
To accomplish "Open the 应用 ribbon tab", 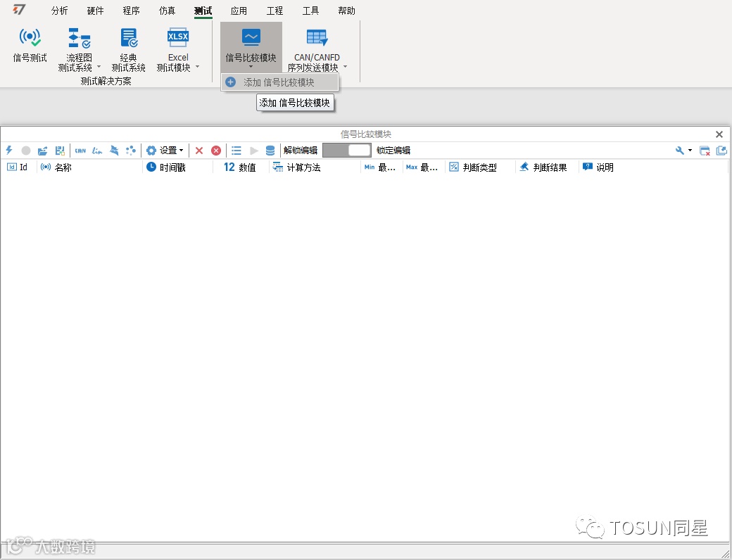I will click(x=239, y=11).
